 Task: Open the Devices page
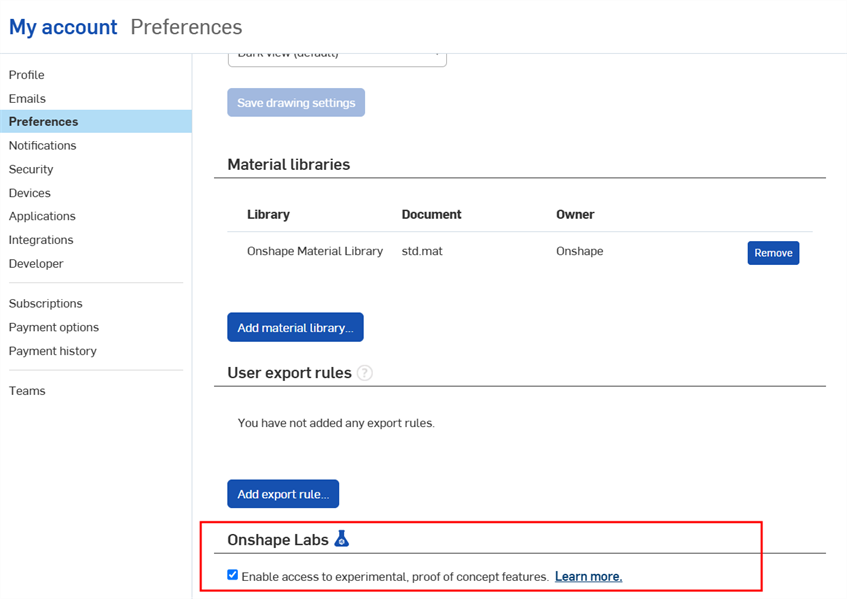click(29, 193)
